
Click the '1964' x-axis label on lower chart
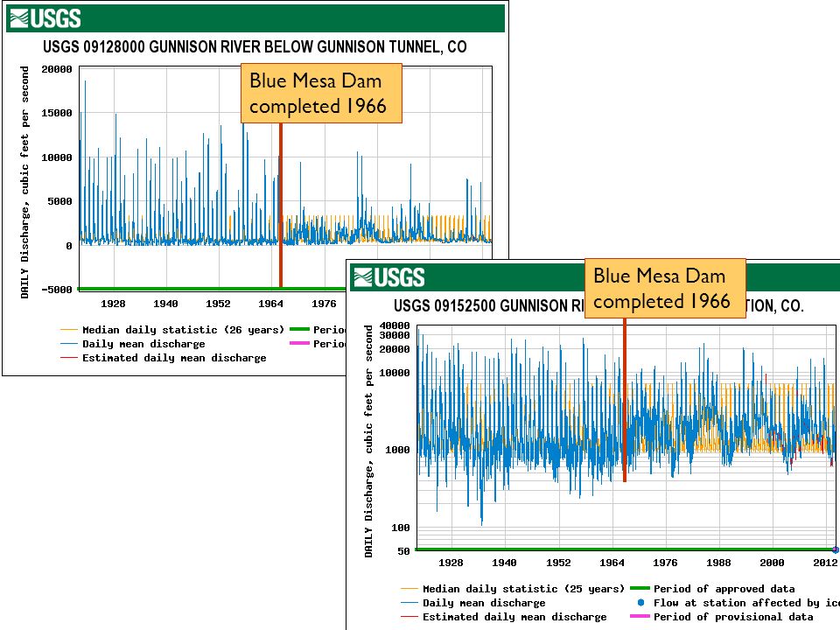pos(612,563)
